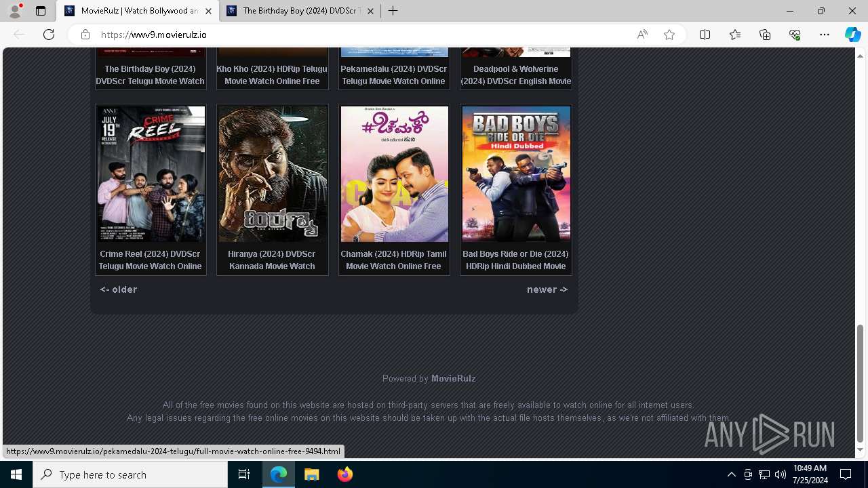
Task: Click the scrollbar down arrow
Action: (x=860, y=450)
